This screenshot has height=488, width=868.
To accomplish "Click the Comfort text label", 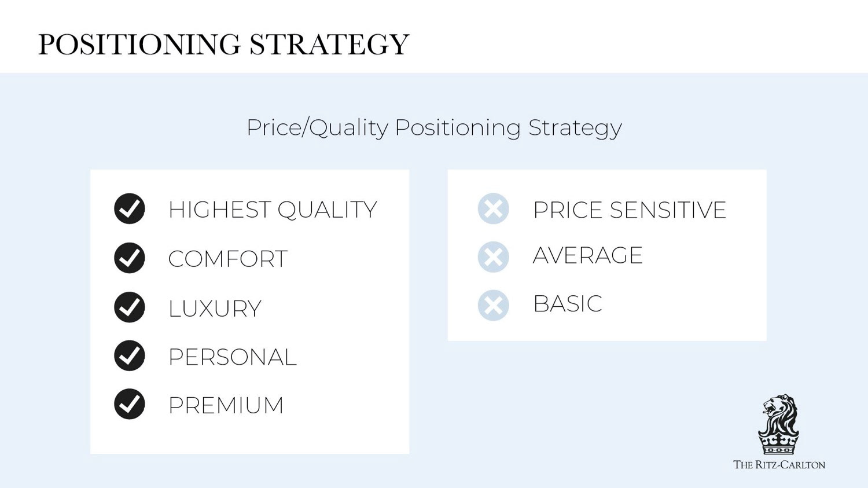I will [x=227, y=259].
